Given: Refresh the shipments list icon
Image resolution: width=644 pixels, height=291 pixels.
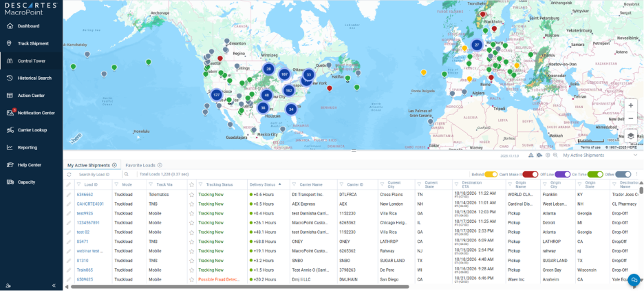Looking at the screenshot, I should coord(69,175).
